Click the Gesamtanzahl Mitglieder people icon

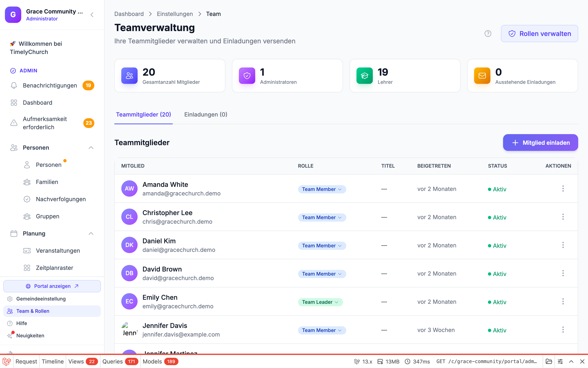point(129,76)
